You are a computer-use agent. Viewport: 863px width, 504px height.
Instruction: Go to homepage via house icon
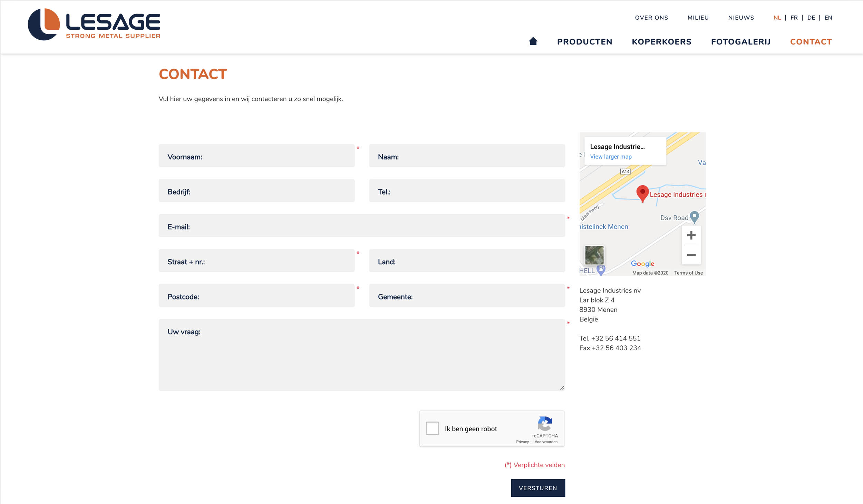pyautogui.click(x=533, y=41)
